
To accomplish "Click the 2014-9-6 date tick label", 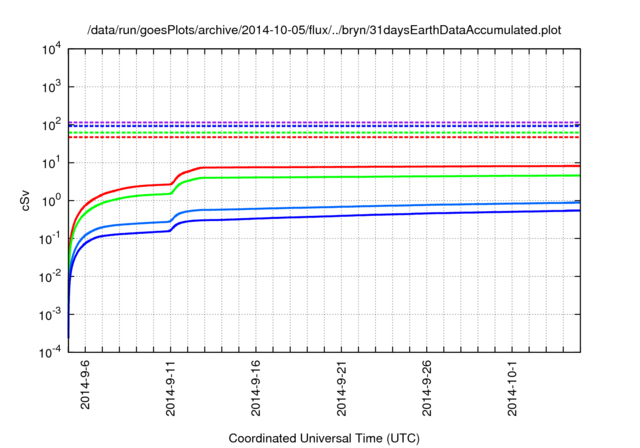I will (x=85, y=384).
